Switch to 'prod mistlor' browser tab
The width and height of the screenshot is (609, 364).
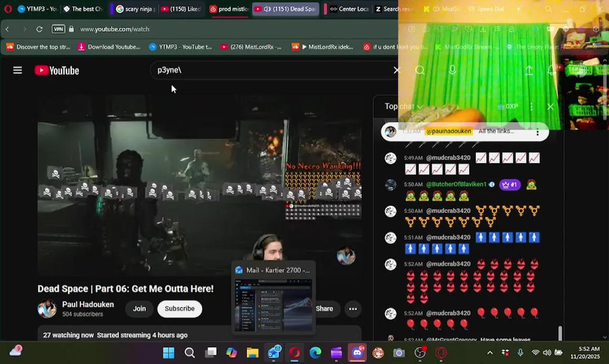point(228,9)
